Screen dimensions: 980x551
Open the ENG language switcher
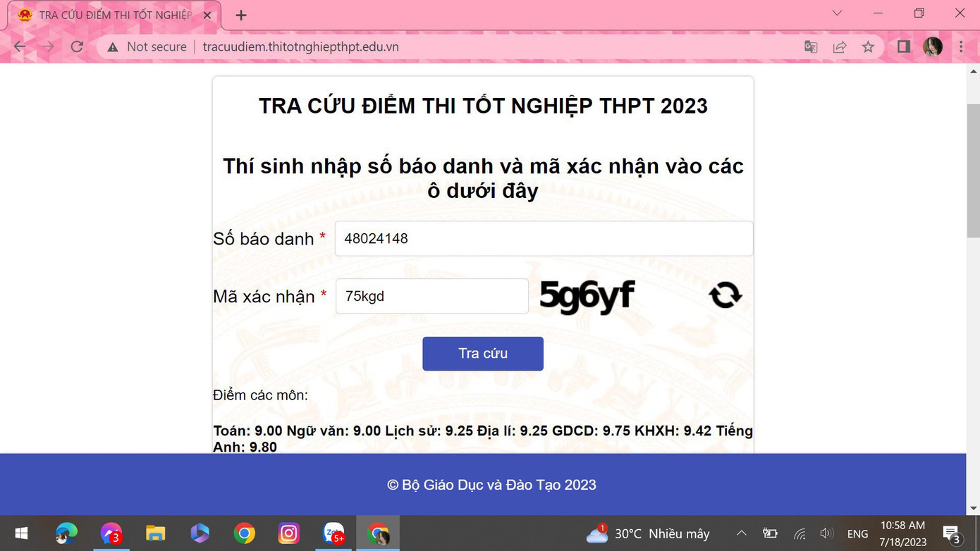(857, 533)
